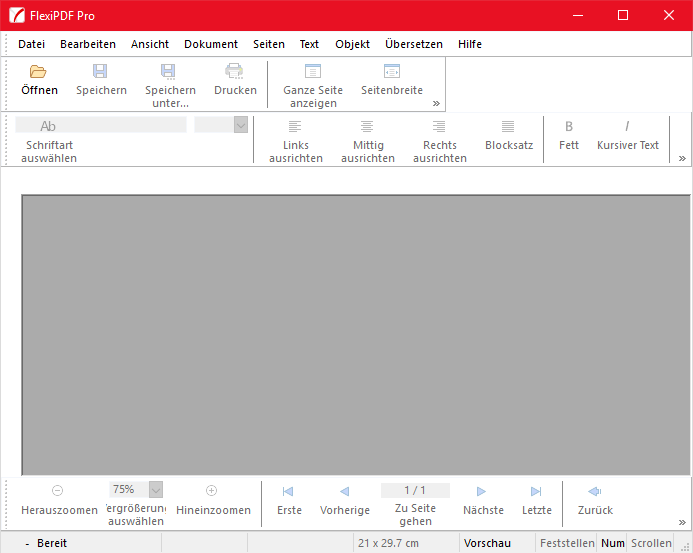Viewport: 693px width, 553px height.
Task: Click the Nächste page button
Action: point(482,492)
